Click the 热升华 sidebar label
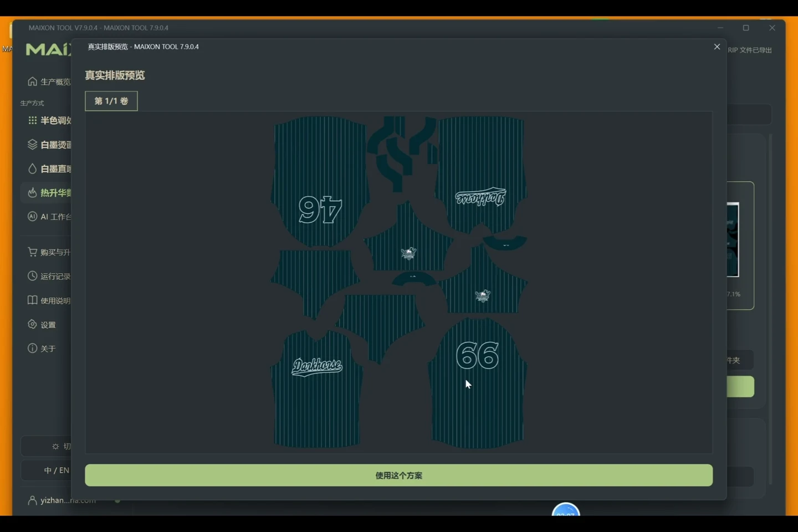This screenshot has height=532, width=798. pos(55,193)
